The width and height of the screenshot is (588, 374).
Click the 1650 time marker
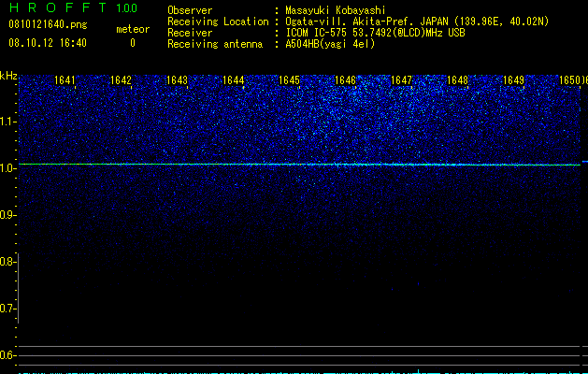(569, 79)
